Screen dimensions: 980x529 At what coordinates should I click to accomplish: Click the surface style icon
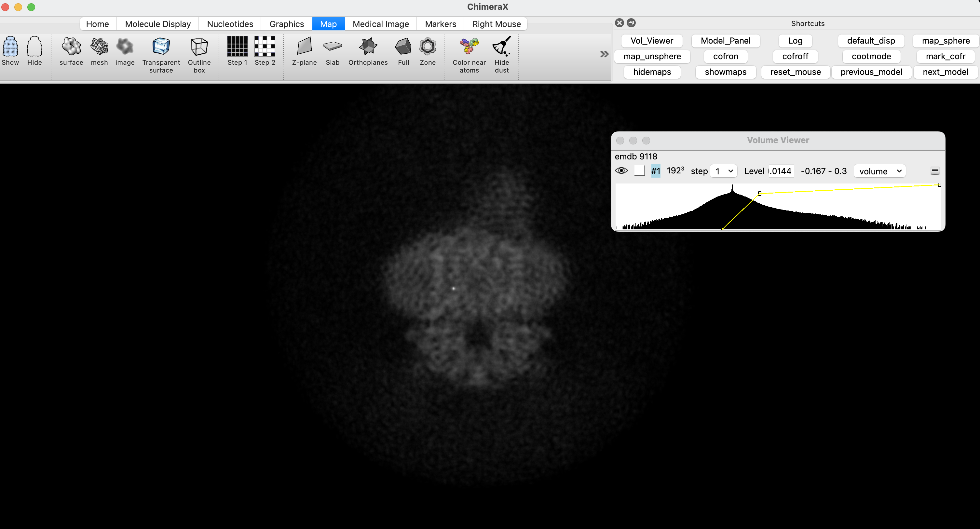point(71,47)
